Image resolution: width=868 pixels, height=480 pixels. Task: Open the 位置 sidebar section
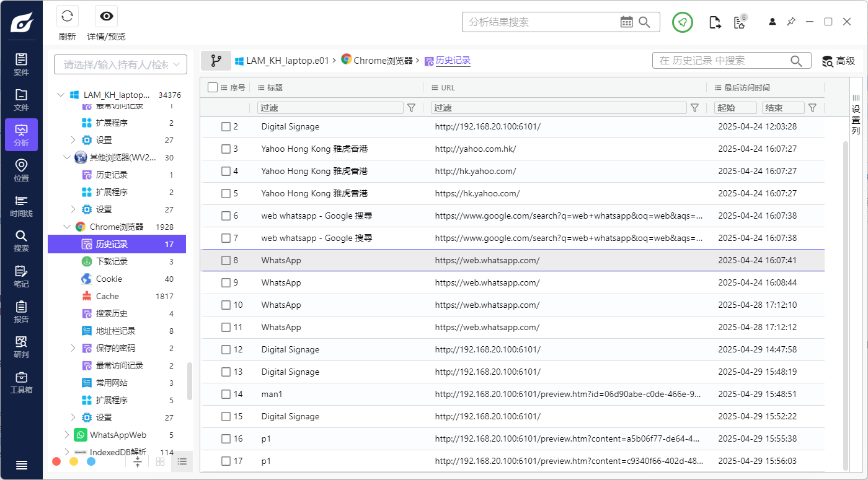(x=21, y=170)
